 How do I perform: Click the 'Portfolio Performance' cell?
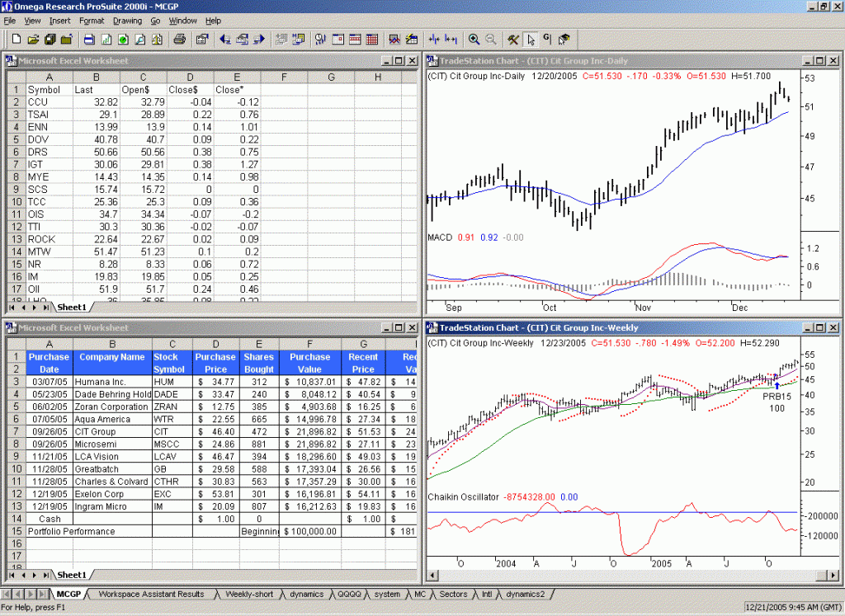click(72, 531)
